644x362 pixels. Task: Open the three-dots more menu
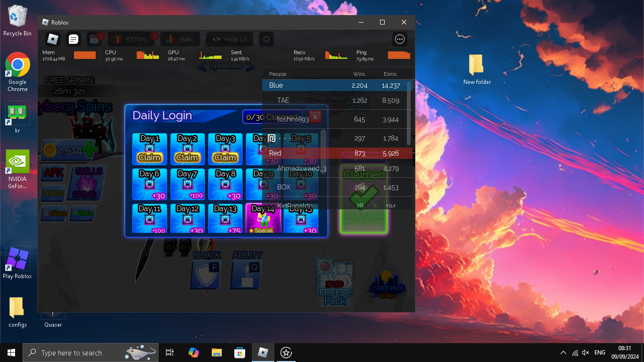pyautogui.click(x=400, y=39)
